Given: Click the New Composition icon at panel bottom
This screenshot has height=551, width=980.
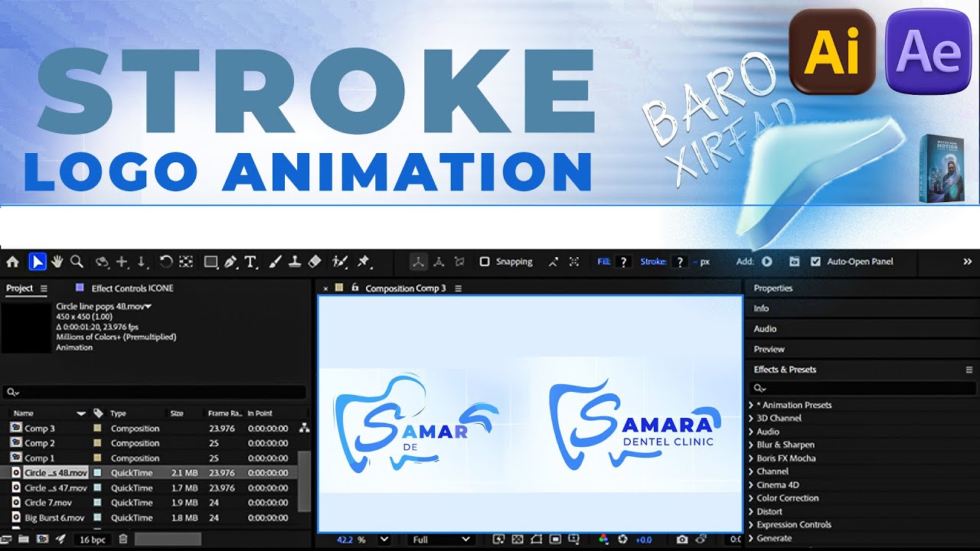Looking at the screenshot, I should 42,539.
